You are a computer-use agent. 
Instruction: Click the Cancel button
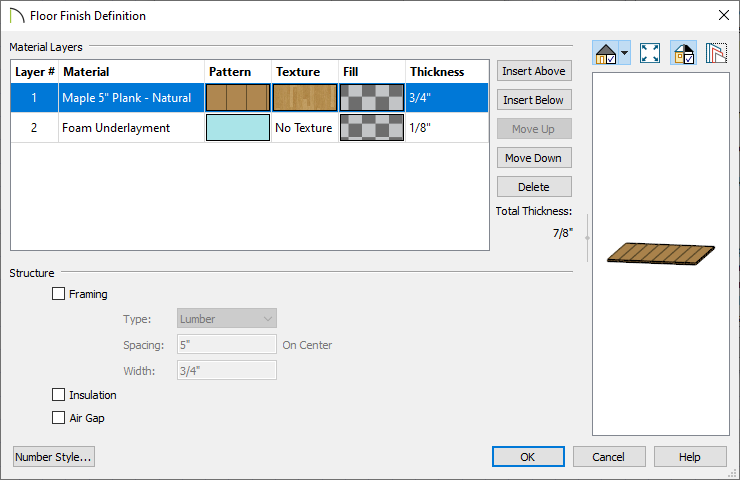pyautogui.click(x=609, y=457)
